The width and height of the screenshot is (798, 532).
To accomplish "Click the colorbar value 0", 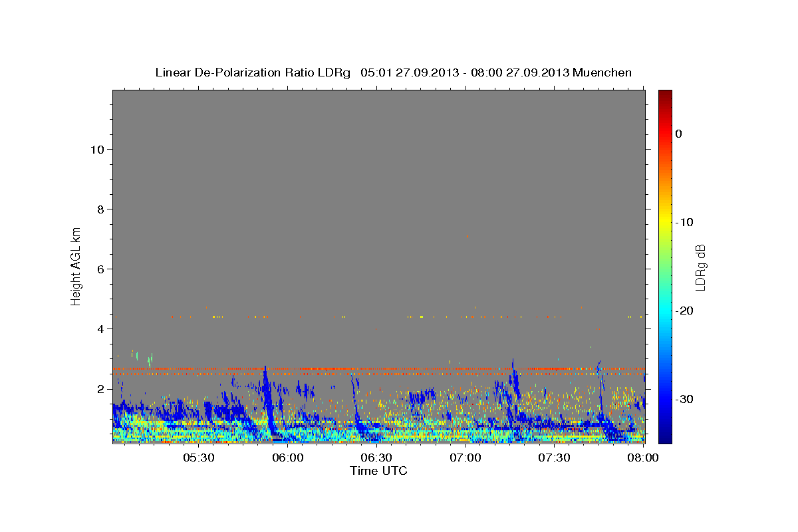I will 679,134.
